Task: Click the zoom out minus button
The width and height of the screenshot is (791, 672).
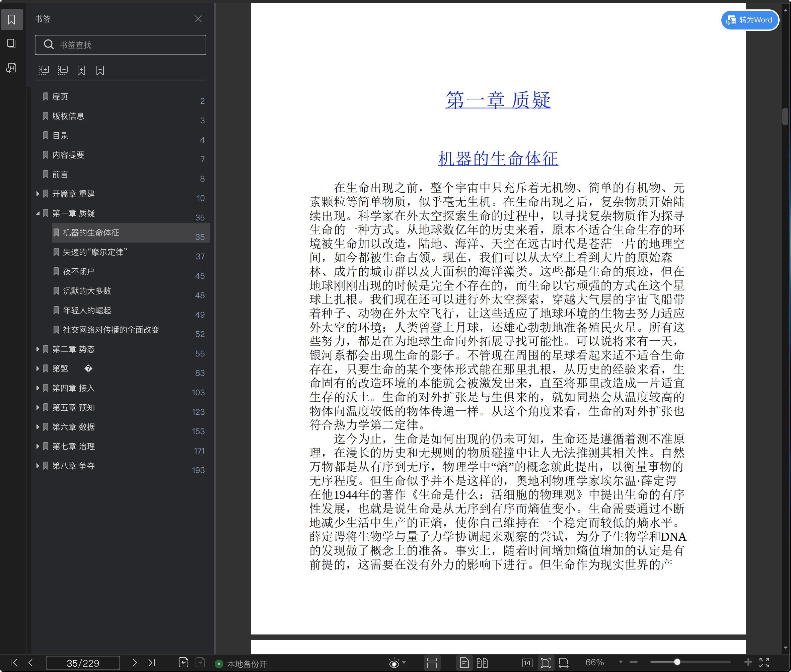Action: pos(634,662)
